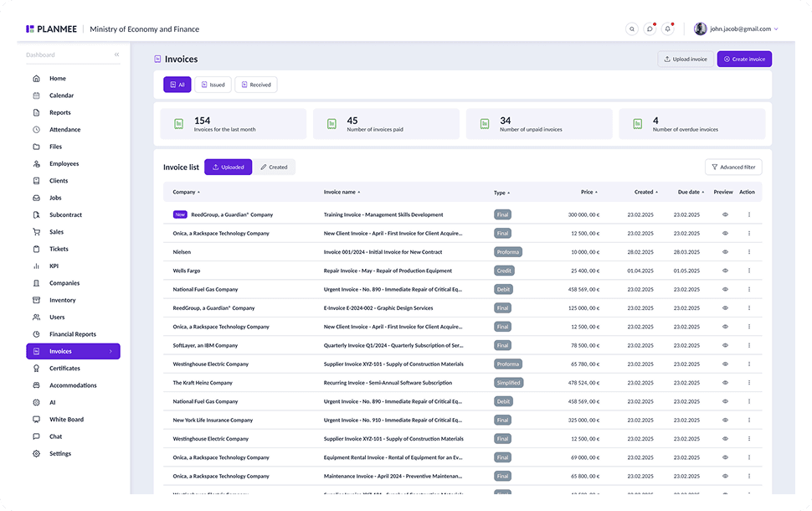Open Calendar in the sidebar
The image size is (812, 511).
tap(62, 95)
